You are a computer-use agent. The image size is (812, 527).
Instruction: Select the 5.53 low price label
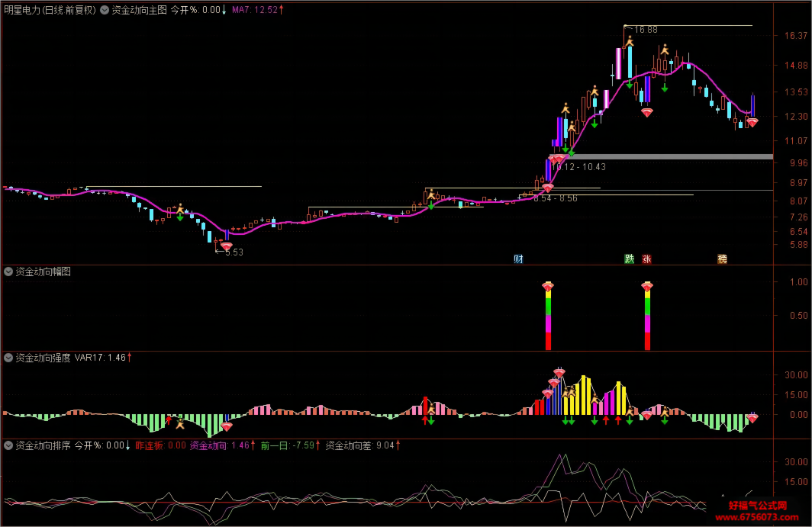[234, 252]
